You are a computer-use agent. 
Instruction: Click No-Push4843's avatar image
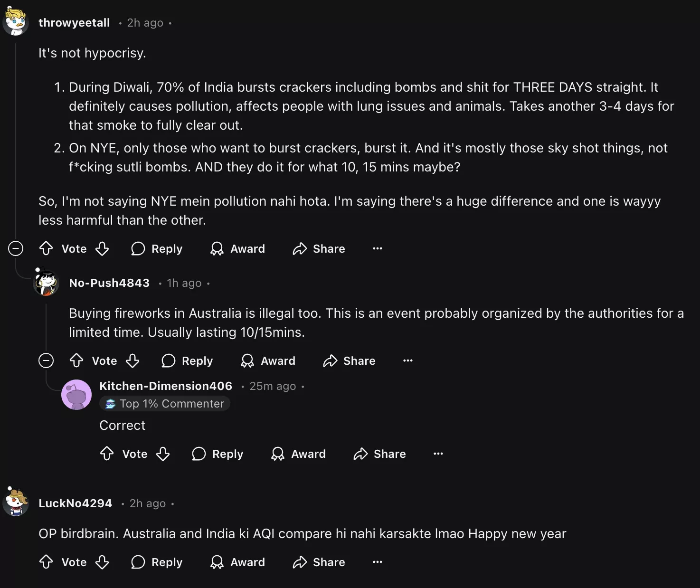click(x=46, y=282)
